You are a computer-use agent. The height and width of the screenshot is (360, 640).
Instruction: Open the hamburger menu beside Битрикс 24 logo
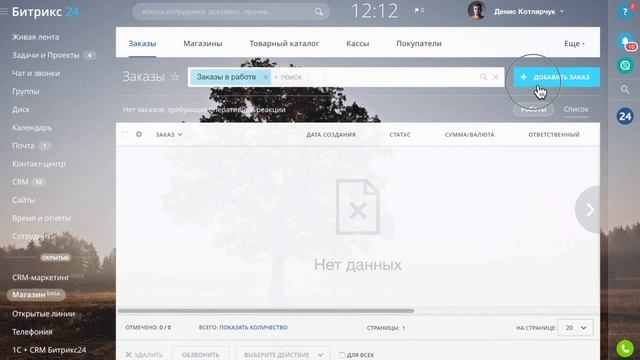point(4,11)
